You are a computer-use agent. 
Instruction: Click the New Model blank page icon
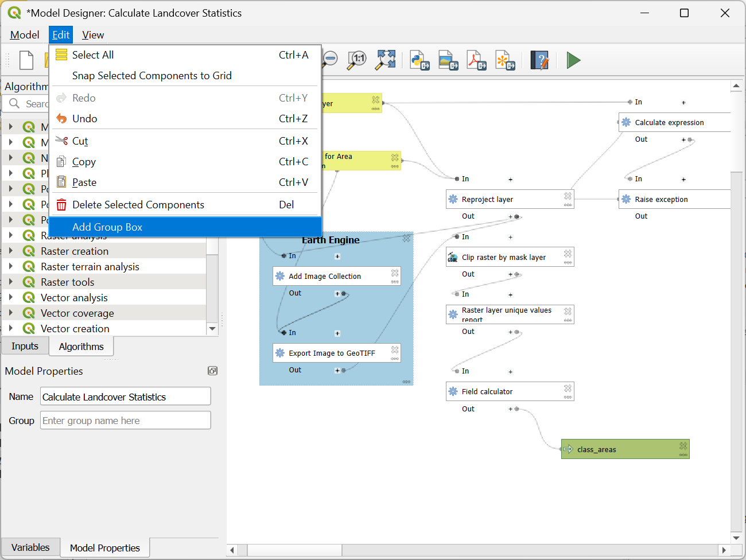[x=26, y=60]
